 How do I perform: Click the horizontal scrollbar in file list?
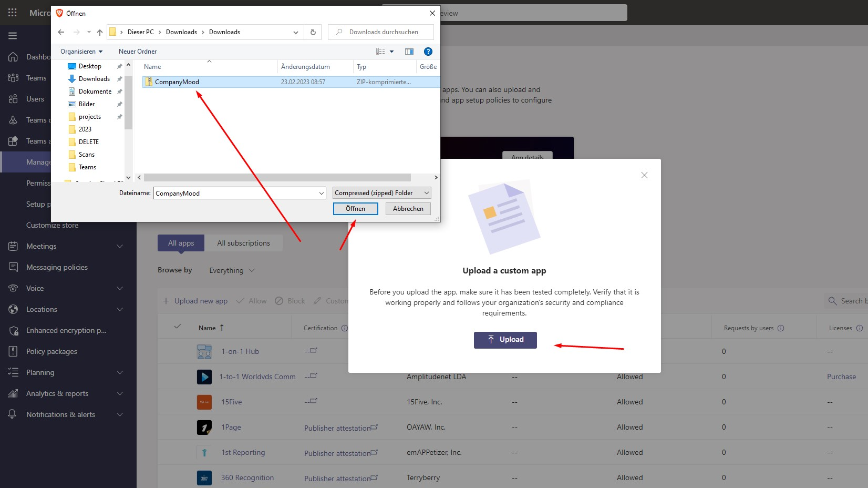(x=277, y=178)
